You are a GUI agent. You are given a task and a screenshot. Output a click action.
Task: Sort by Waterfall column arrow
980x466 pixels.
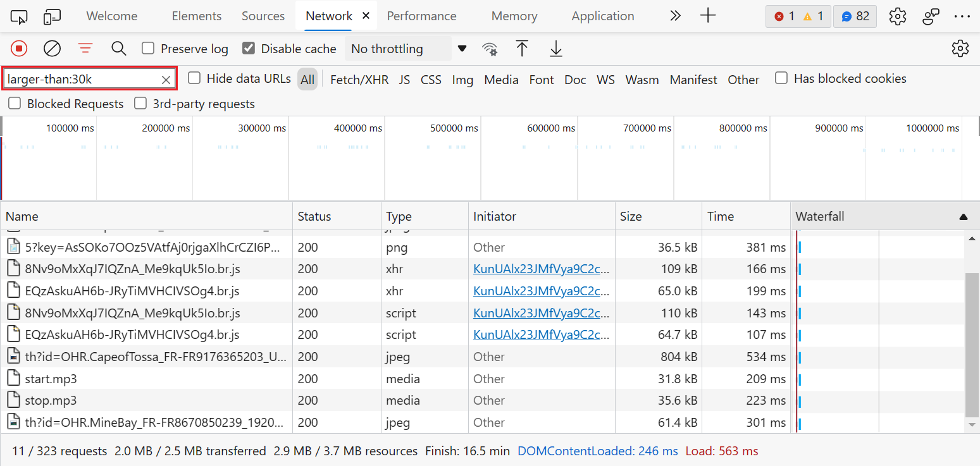(964, 217)
